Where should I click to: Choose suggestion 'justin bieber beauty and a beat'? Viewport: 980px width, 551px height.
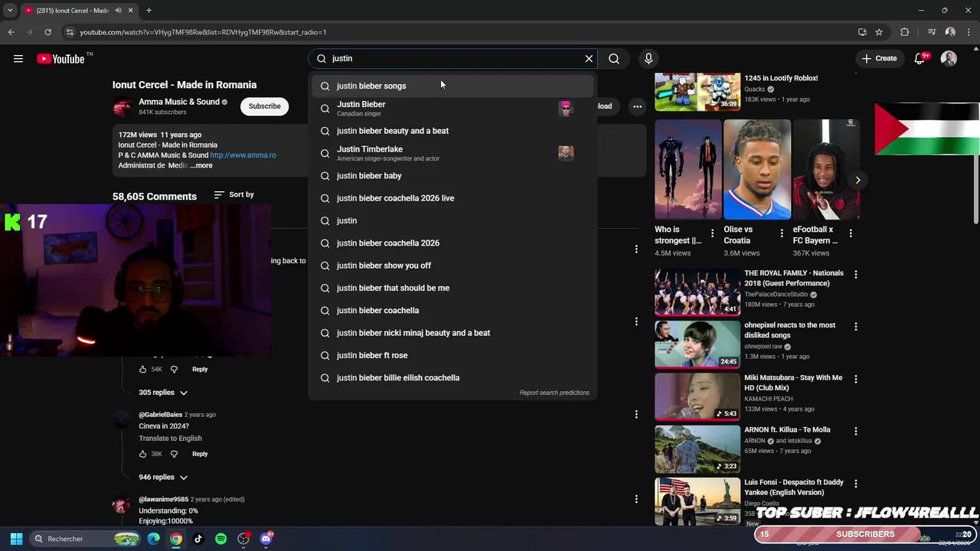coord(452,131)
